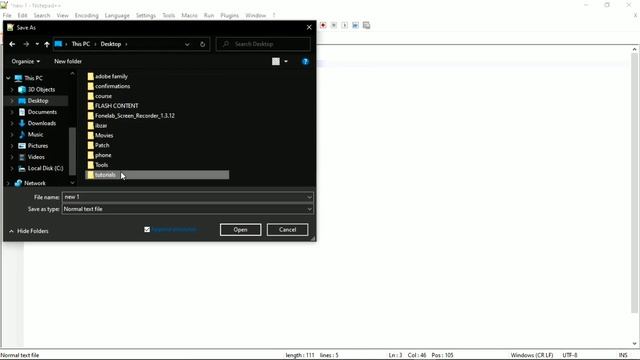
Task: Select the Tools folder
Action: point(101,165)
